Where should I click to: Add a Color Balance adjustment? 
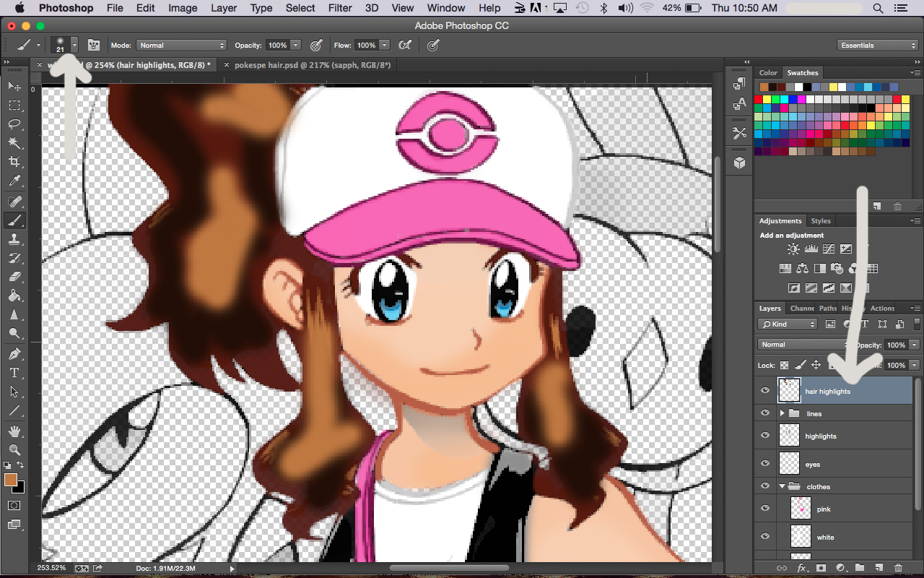coord(803,269)
